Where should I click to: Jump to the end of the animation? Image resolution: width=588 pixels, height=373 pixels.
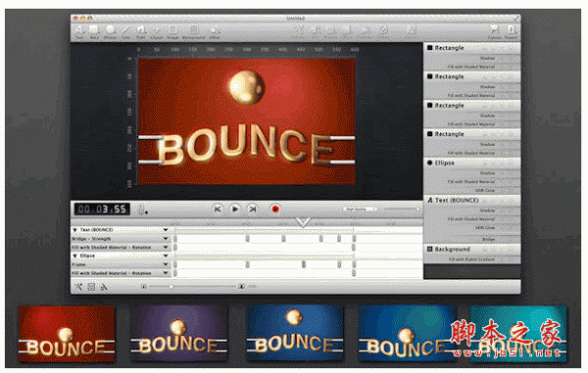tap(253, 209)
